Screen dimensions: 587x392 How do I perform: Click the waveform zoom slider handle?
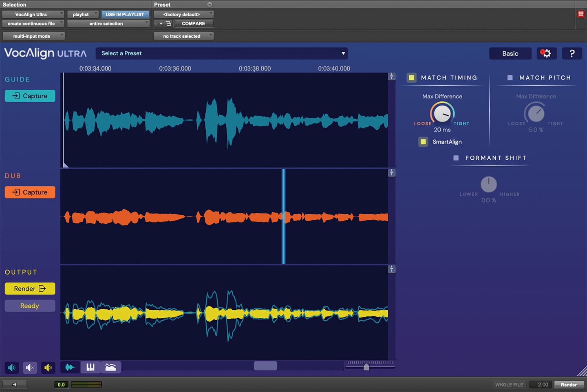tap(366, 367)
